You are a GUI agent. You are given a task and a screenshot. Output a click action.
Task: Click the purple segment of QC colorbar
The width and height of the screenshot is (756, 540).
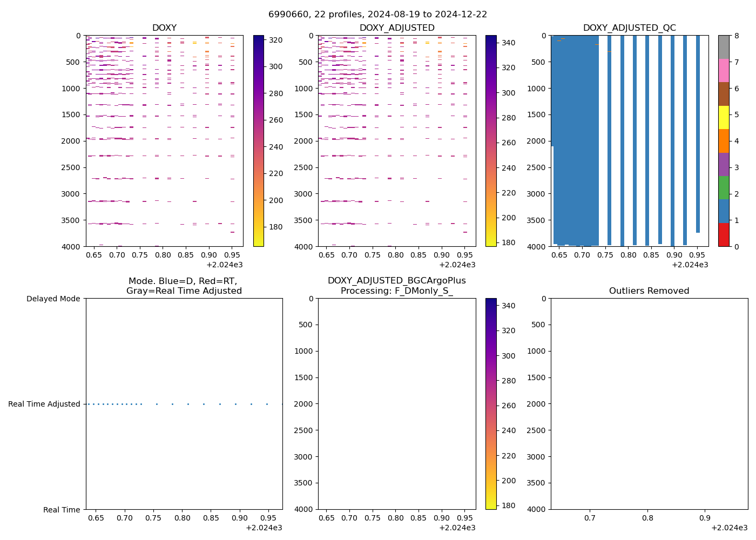(x=724, y=164)
